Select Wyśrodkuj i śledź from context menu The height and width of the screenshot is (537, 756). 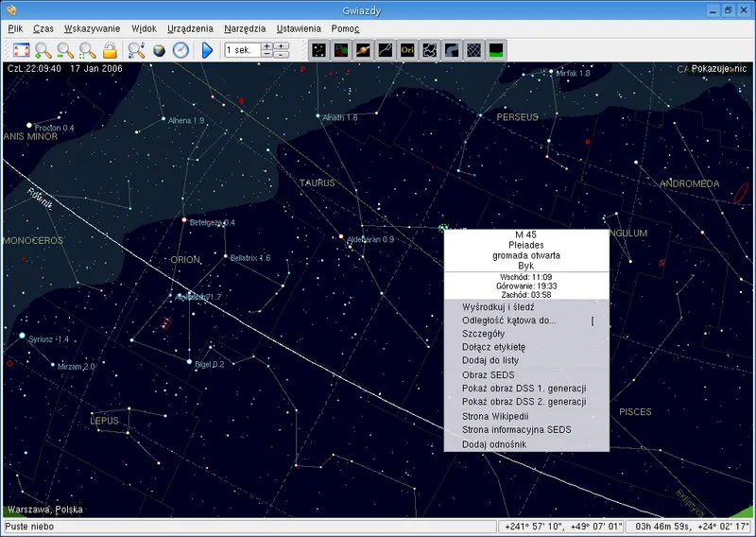[497, 307]
